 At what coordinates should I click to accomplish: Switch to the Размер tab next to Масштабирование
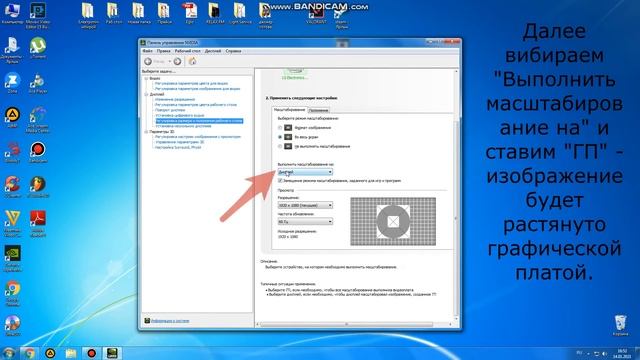pos(318,110)
